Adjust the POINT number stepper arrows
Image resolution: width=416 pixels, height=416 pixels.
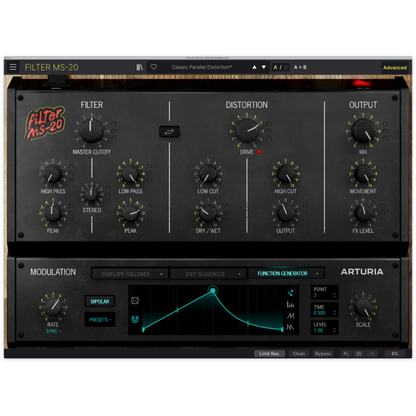coord(334,295)
